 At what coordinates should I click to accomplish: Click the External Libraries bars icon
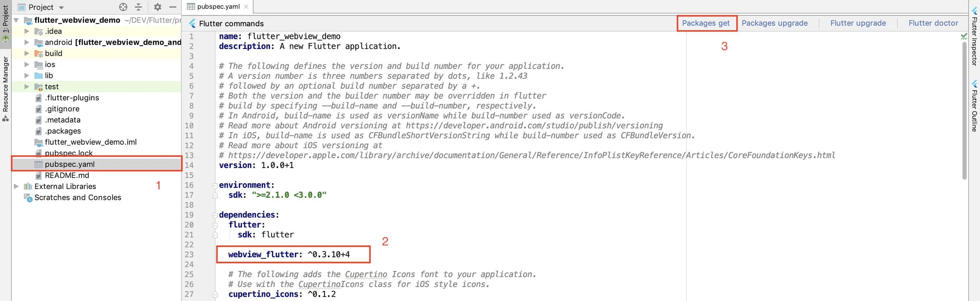pyautogui.click(x=28, y=186)
